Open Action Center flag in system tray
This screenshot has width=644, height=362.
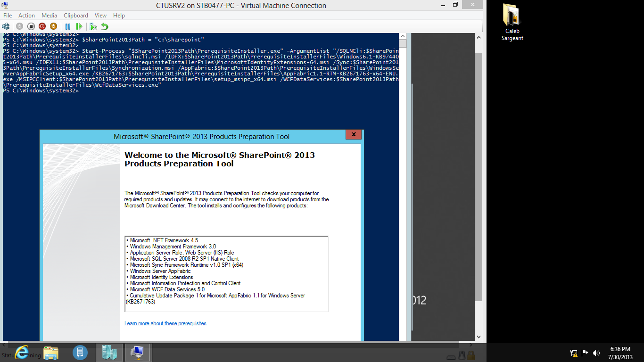pyautogui.click(x=585, y=353)
